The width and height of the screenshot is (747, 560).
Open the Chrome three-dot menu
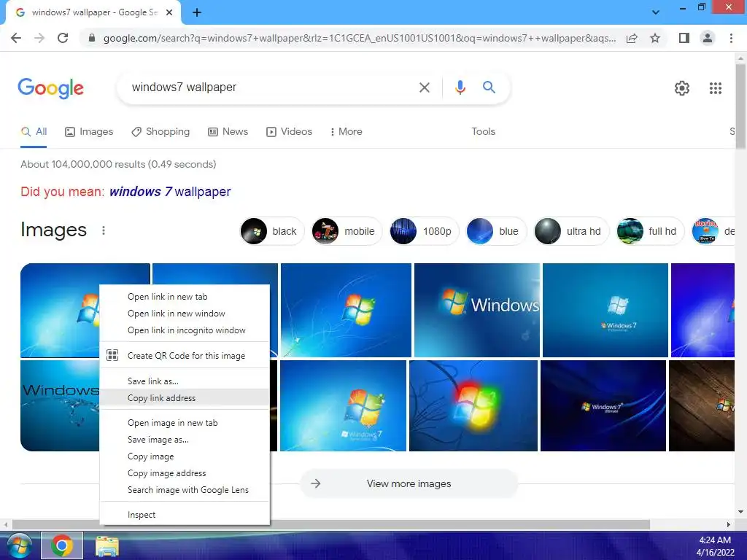pyautogui.click(x=731, y=38)
